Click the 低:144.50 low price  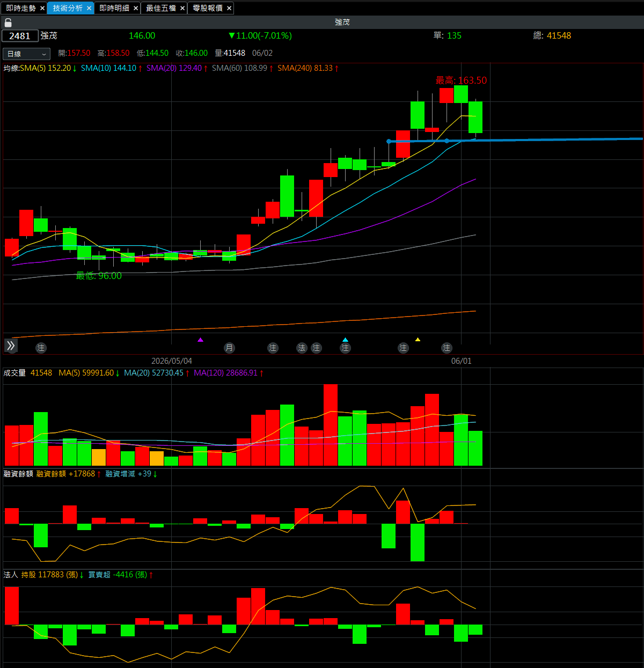pos(152,53)
